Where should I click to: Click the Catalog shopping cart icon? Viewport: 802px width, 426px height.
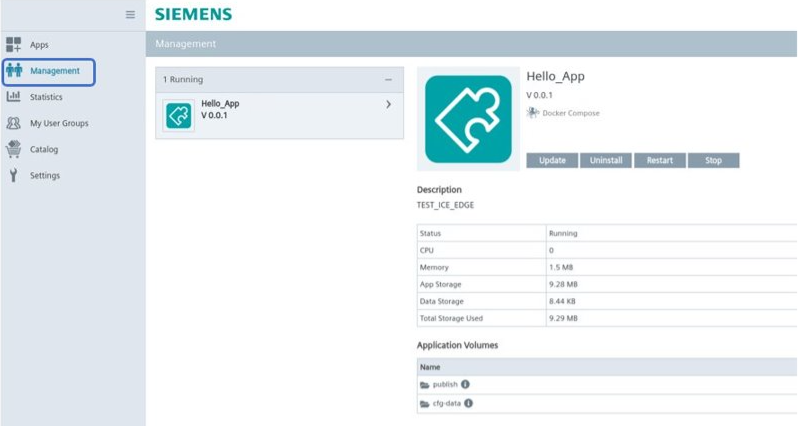pyautogui.click(x=14, y=149)
